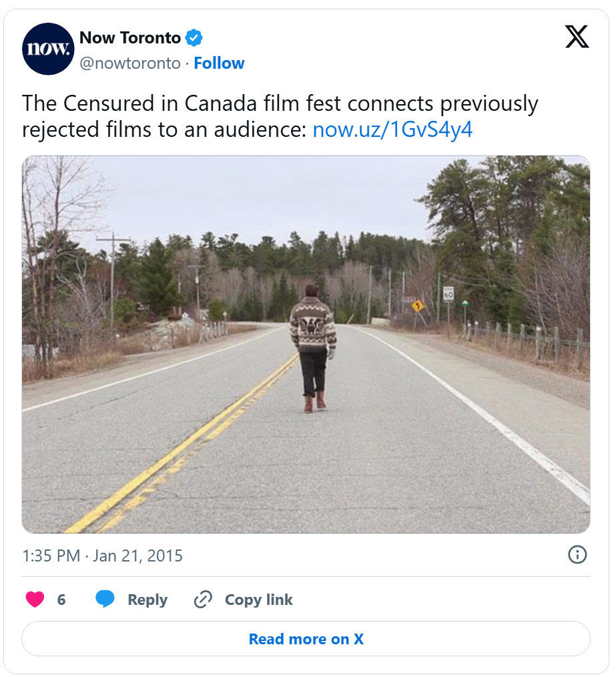Click the blue verified badge
The width and height of the screenshot is (616, 677).
[194, 38]
